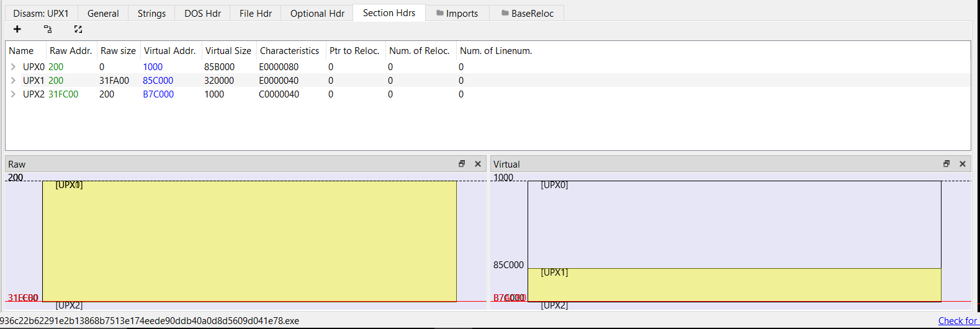Float the Raw diagram panel
Image resolution: width=980 pixels, height=329 pixels.
[x=462, y=164]
